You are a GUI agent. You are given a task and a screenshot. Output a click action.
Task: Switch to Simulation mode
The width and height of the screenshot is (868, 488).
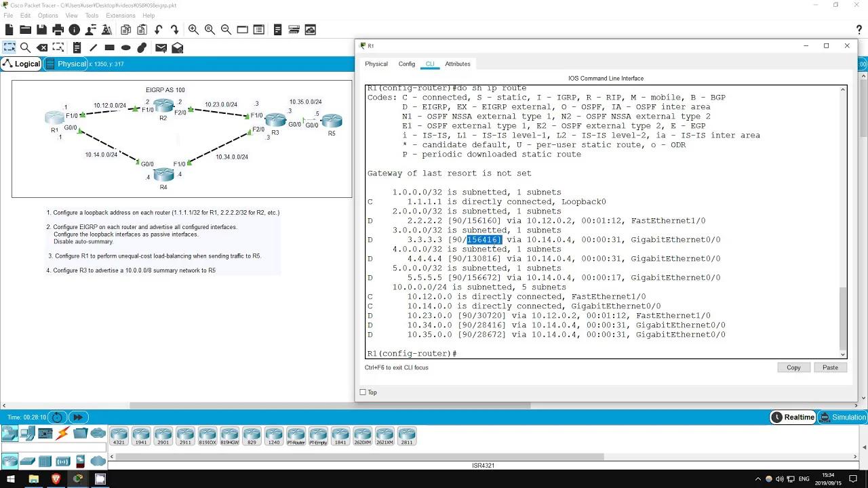click(843, 417)
